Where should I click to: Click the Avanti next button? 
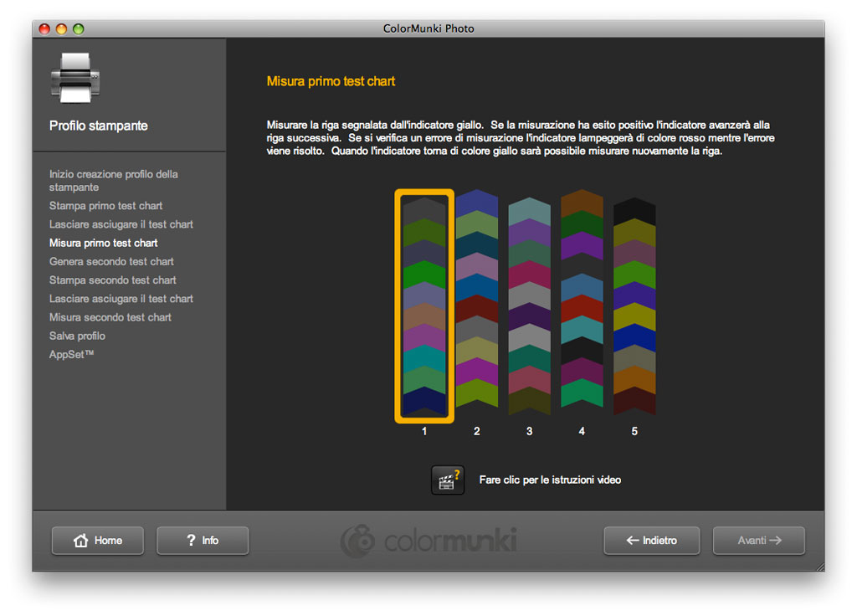(758, 541)
